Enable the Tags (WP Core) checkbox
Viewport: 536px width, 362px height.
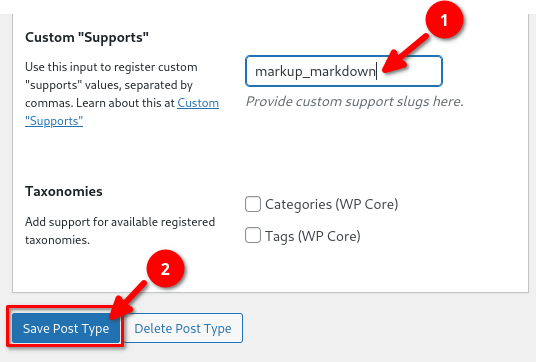pos(253,235)
